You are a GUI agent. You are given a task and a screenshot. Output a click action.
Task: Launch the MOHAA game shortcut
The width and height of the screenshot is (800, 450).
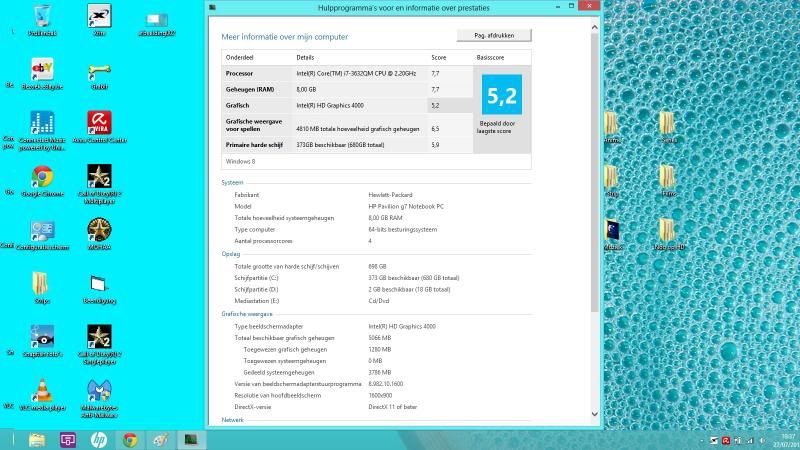pyautogui.click(x=99, y=234)
